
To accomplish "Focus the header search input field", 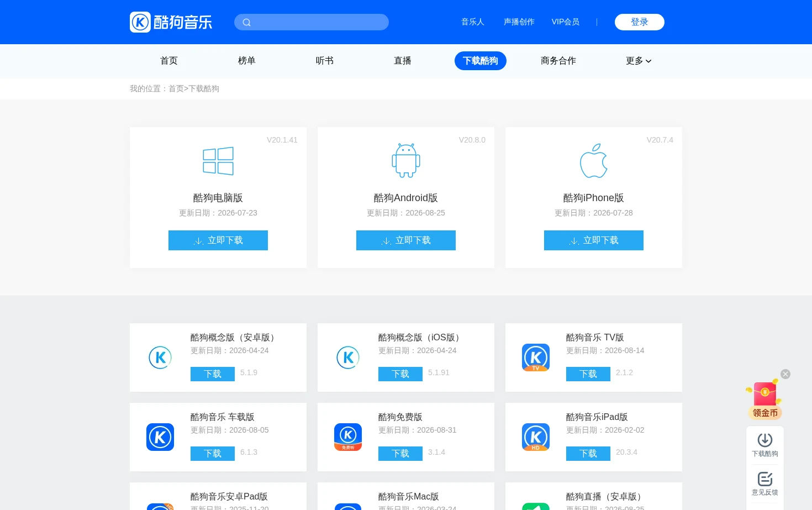I will click(312, 22).
